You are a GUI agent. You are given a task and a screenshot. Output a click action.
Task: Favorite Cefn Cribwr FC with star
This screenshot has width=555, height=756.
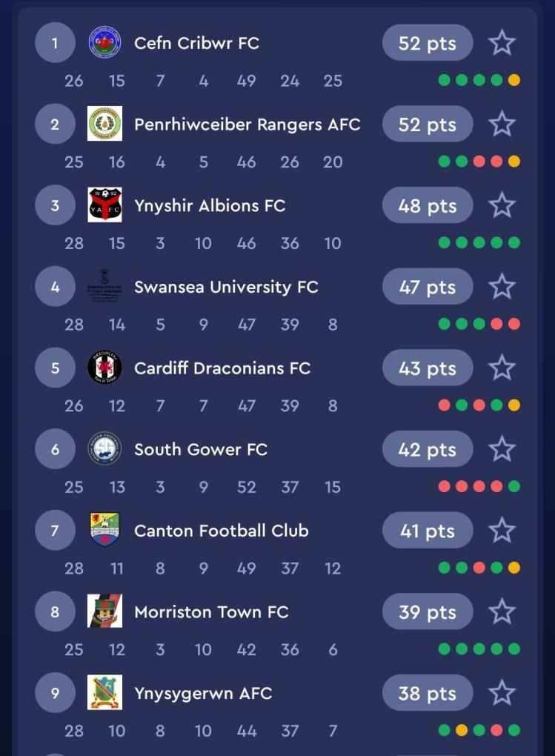[502, 43]
